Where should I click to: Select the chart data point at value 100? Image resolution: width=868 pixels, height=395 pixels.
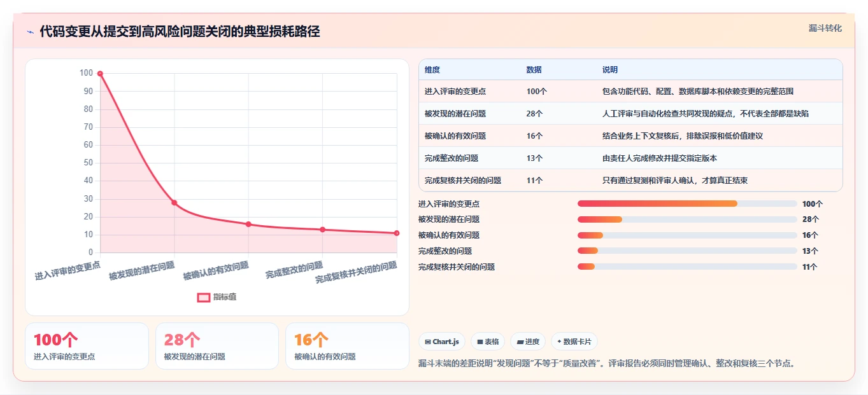pos(100,74)
